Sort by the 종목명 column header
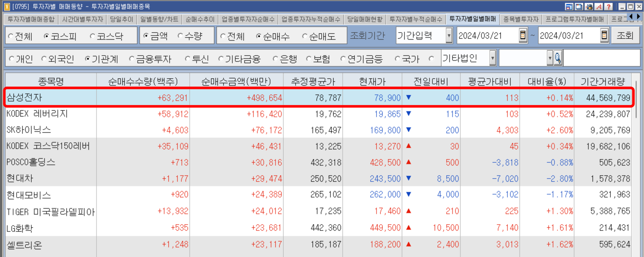Viewport: 644px width, 257px height. [x=51, y=81]
